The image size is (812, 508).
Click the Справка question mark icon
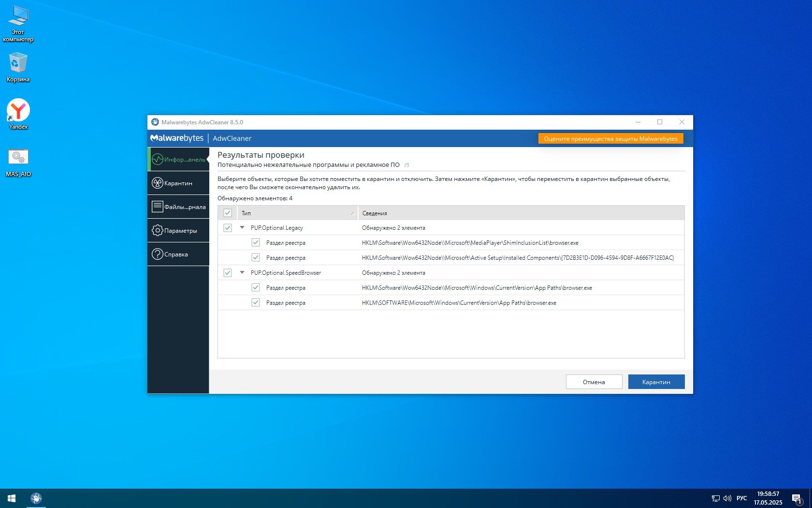158,254
